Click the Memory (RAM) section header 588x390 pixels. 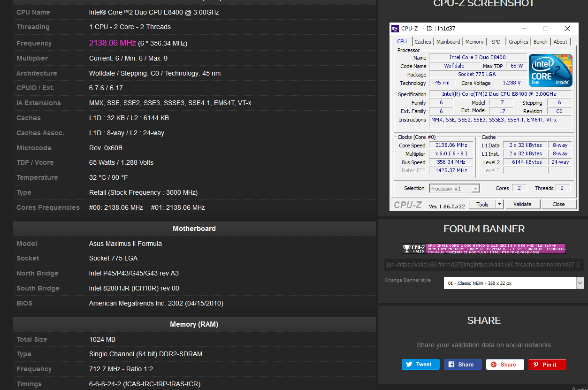click(194, 324)
